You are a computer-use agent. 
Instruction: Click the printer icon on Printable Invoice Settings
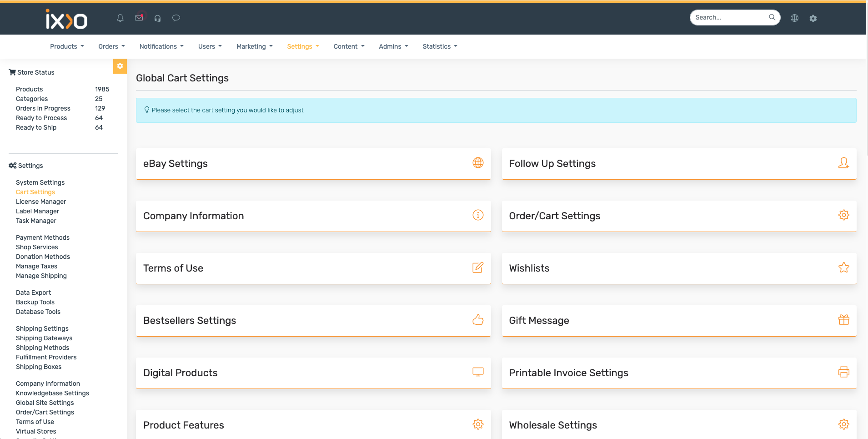pyautogui.click(x=844, y=372)
